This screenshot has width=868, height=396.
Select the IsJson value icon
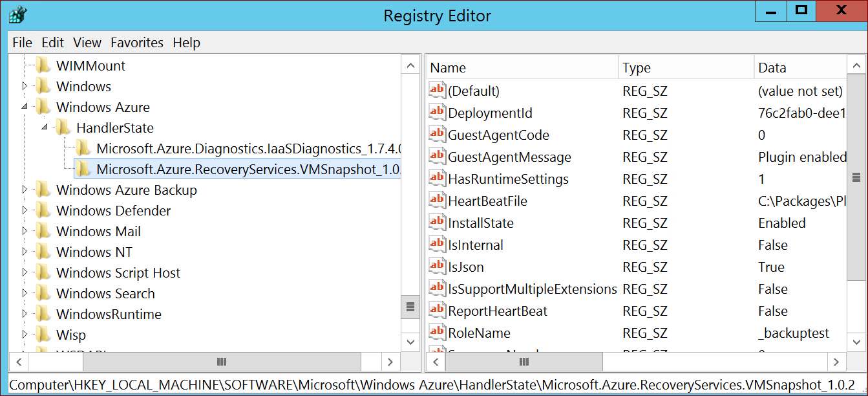(x=438, y=267)
